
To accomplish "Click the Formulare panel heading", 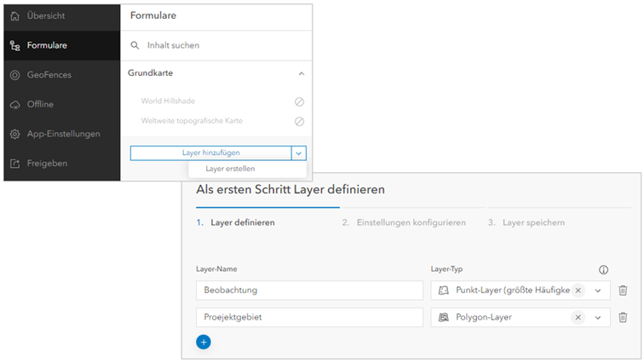I will pos(153,15).
